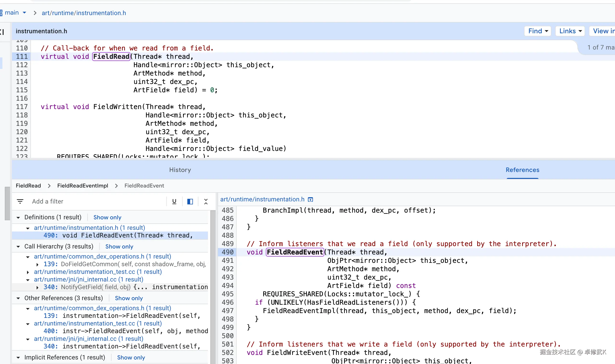Viewport: 615px width, 364px height.
Task: Switch to the History tab
Action: [x=180, y=170]
